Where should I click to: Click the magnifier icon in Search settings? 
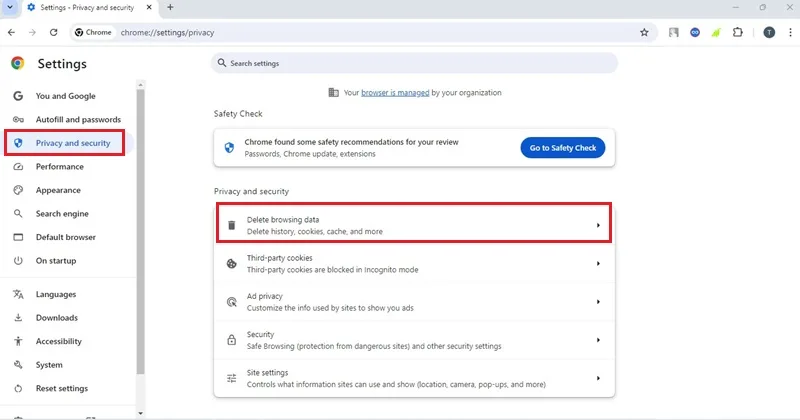[221, 63]
